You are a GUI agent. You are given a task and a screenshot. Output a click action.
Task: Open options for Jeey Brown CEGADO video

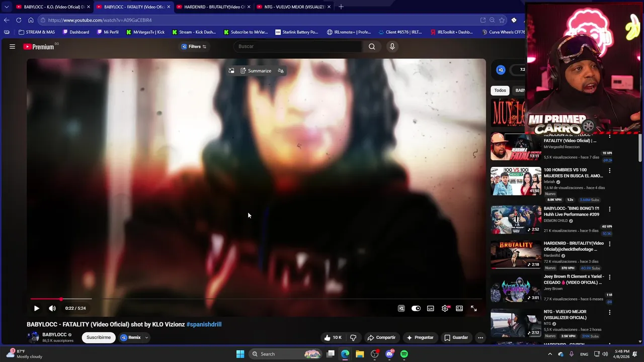pos(610,277)
